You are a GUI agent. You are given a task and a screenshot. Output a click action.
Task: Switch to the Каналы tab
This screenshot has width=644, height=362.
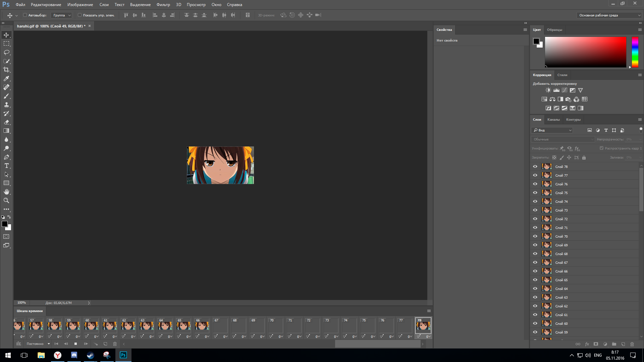553,119
